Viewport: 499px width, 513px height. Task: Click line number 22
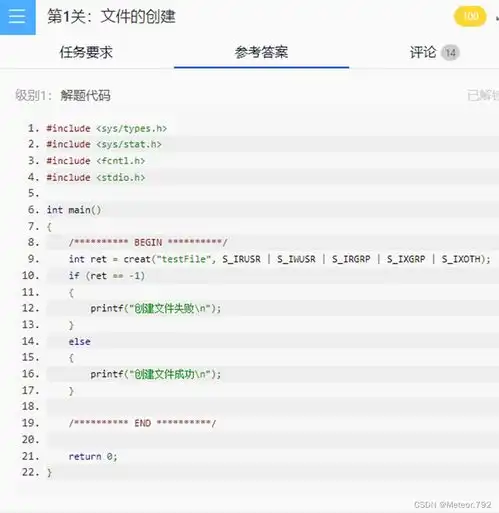click(x=30, y=472)
